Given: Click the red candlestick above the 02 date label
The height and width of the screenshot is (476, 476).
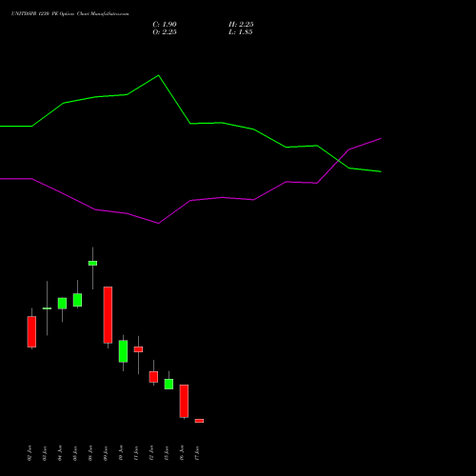Looking at the screenshot, I should [x=31, y=331].
